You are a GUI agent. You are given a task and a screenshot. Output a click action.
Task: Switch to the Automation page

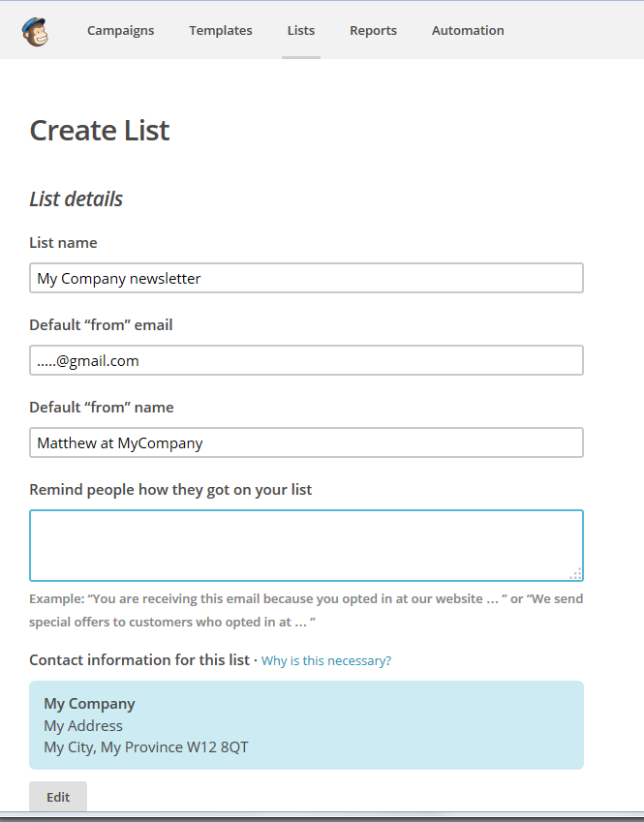pyautogui.click(x=468, y=30)
